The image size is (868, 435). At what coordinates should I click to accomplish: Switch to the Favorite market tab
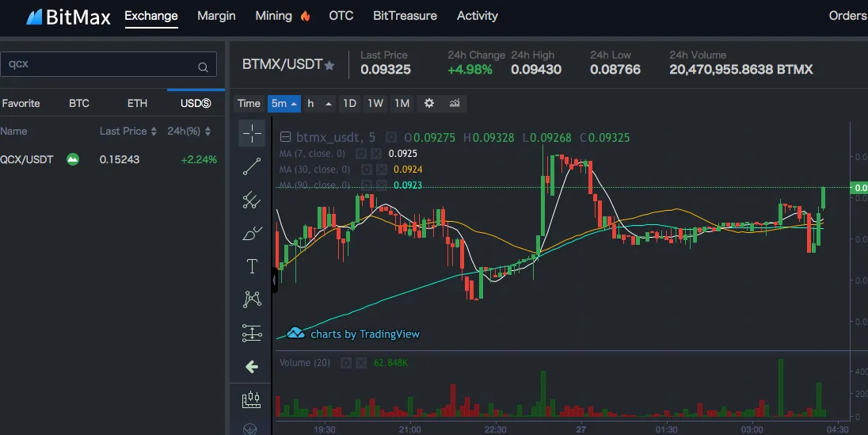point(21,104)
